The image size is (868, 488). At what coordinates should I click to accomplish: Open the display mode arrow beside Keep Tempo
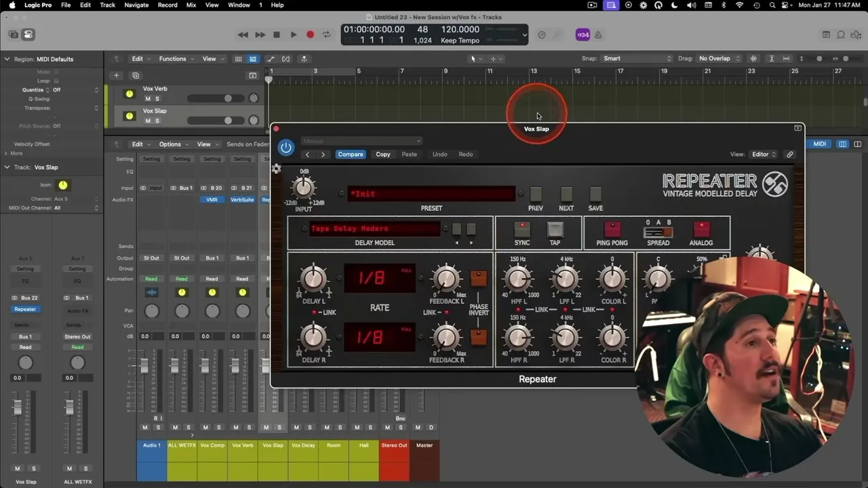coord(524,35)
